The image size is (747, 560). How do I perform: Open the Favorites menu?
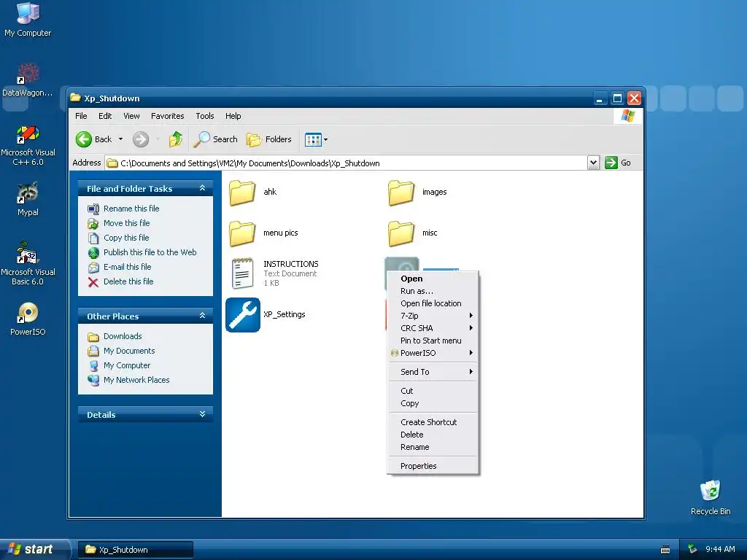pyautogui.click(x=167, y=116)
